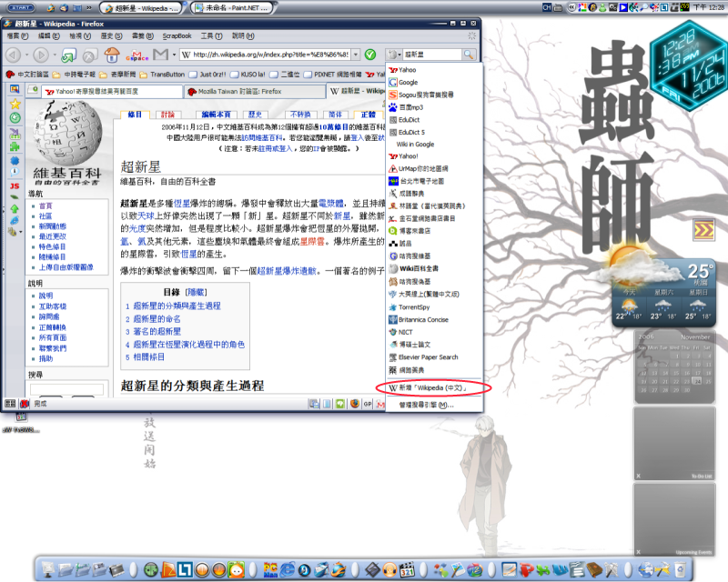Open the 討論 wiki tab

(x=167, y=115)
